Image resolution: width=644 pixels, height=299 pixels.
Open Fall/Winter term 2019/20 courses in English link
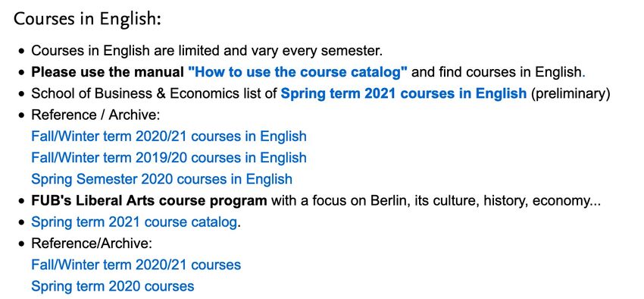click(x=169, y=158)
